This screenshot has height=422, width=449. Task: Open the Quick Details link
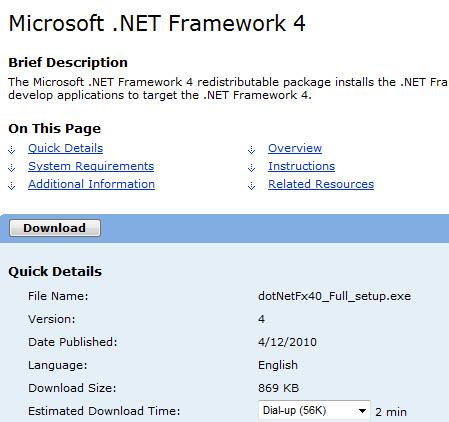click(x=66, y=148)
